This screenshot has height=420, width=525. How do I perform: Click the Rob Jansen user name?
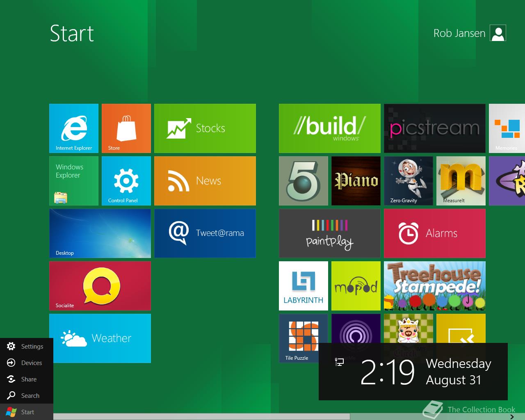coord(459,33)
